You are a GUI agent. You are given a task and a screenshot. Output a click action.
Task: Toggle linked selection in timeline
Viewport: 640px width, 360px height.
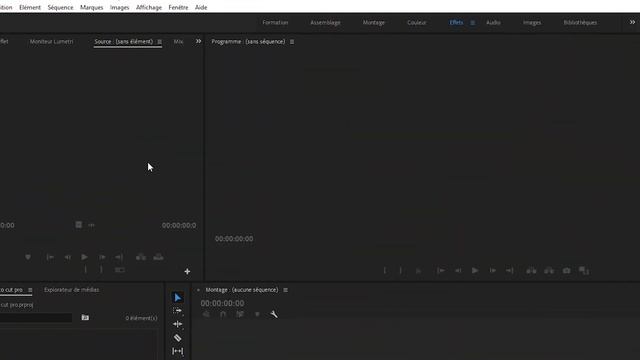pos(240,314)
